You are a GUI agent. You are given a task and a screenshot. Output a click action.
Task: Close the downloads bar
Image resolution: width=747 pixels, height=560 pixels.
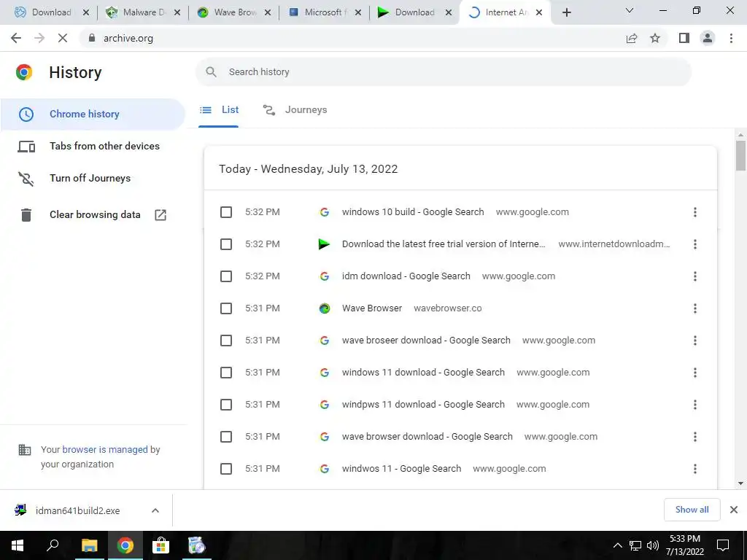click(734, 510)
